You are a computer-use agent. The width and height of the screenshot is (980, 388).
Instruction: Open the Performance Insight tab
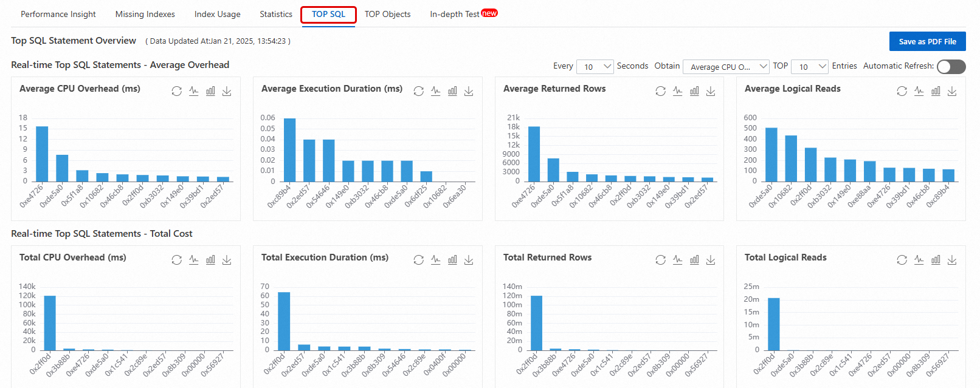pyautogui.click(x=58, y=14)
